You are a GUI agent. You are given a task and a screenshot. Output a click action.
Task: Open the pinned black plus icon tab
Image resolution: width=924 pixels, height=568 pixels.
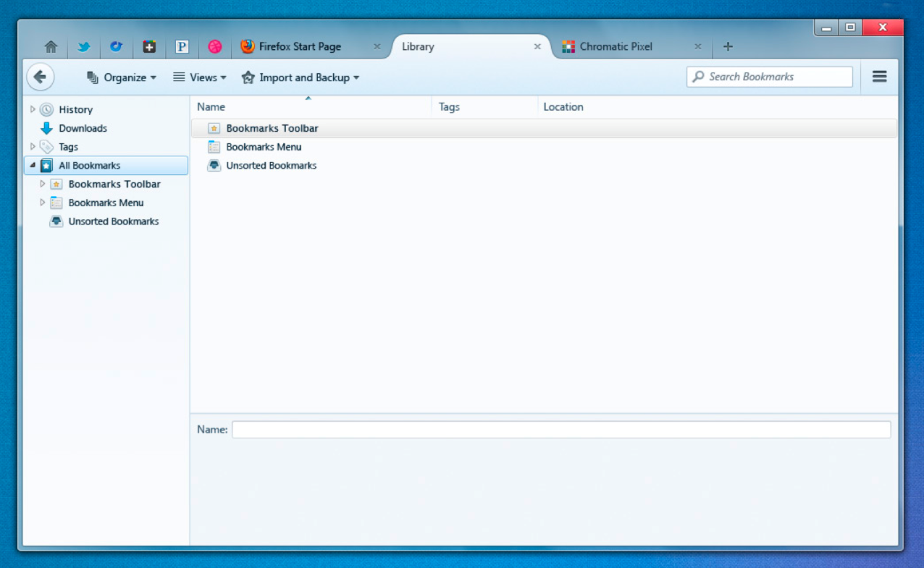click(149, 46)
